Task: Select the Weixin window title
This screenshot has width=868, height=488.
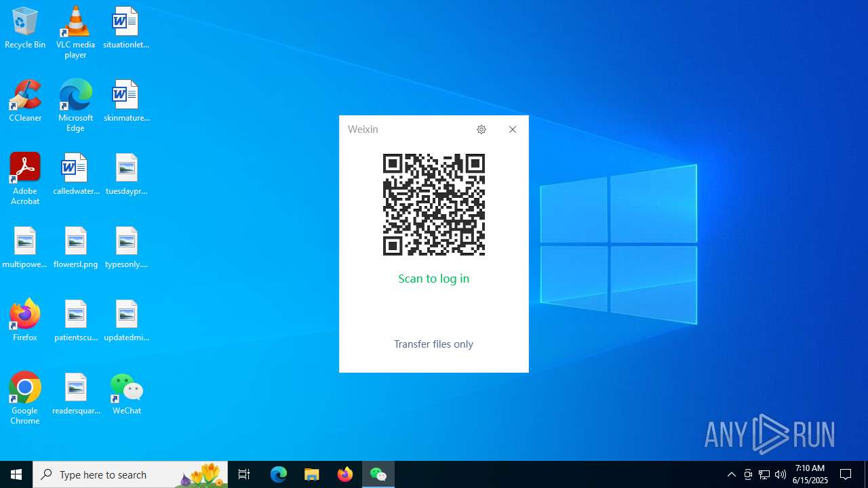Action: (363, 129)
